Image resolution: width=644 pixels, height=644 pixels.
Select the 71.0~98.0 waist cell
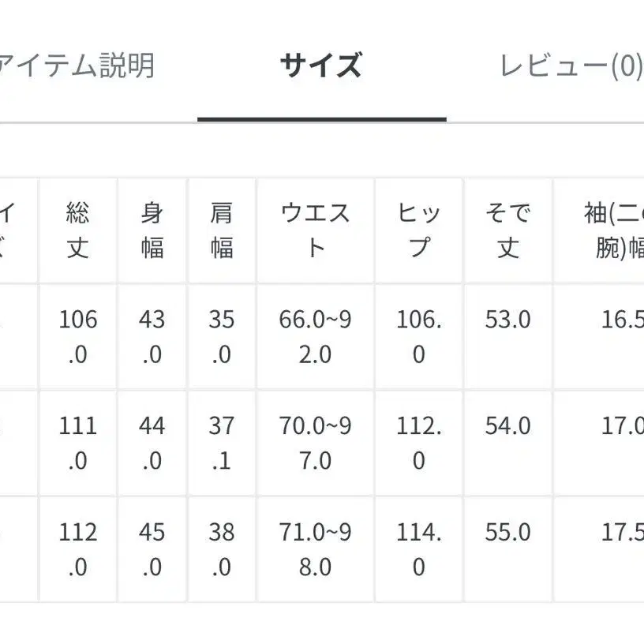click(x=315, y=549)
